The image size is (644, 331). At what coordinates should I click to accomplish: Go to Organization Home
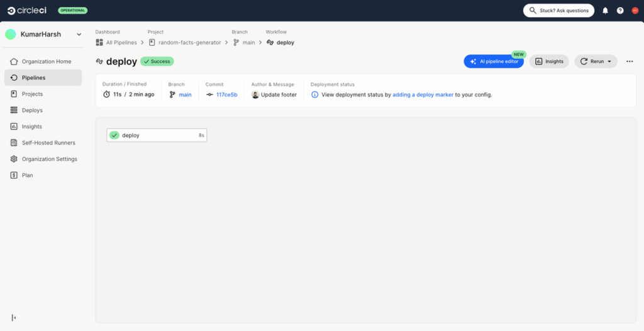(x=43, y=62)
